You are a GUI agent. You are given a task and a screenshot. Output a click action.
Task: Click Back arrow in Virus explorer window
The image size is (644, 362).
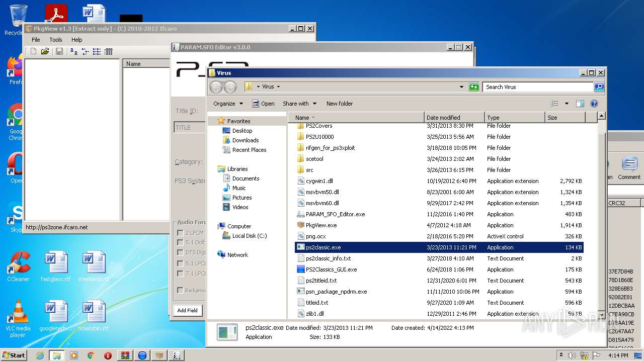tap(216, 87)
